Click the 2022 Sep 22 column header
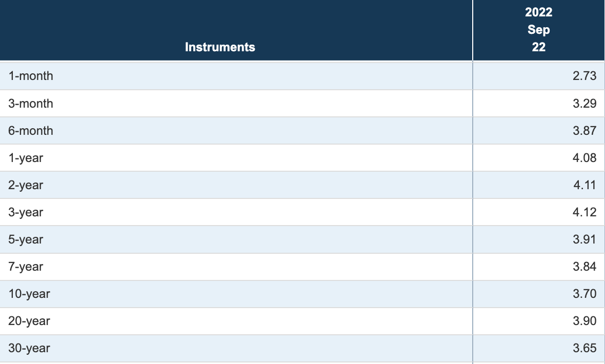Screen dimensions: 605x364 click(x=538, y=30)
